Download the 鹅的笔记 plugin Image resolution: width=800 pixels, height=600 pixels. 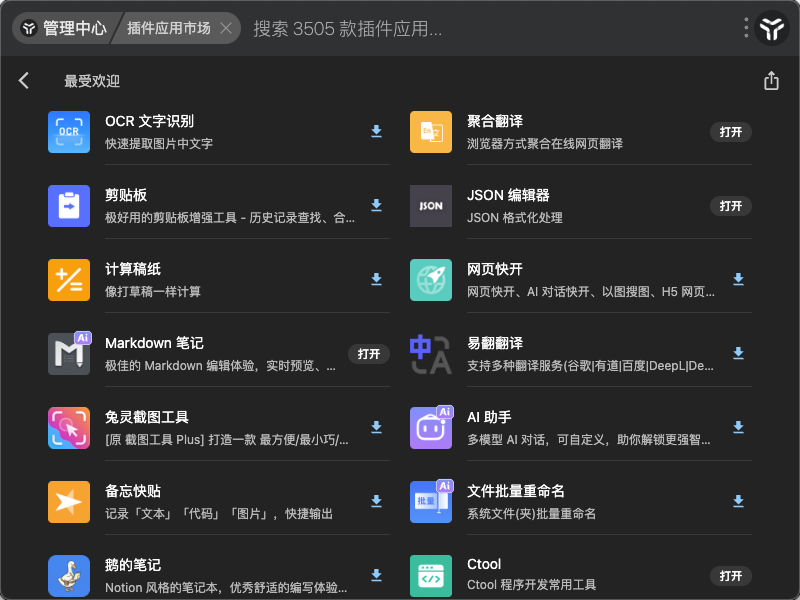click(377, 575)
